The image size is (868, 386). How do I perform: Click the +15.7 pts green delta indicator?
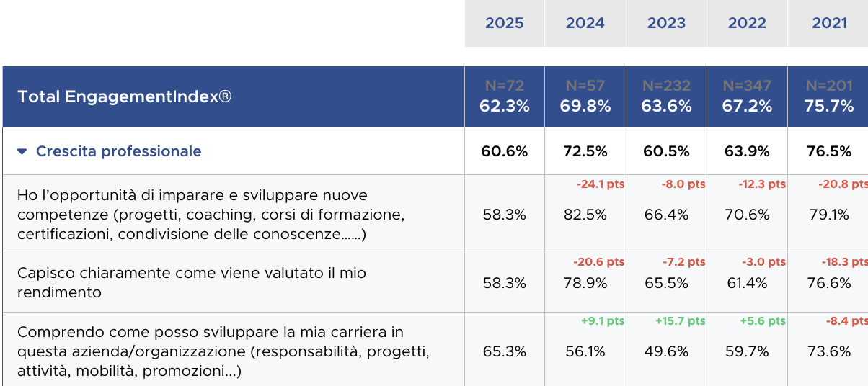[x=680, y=321]
